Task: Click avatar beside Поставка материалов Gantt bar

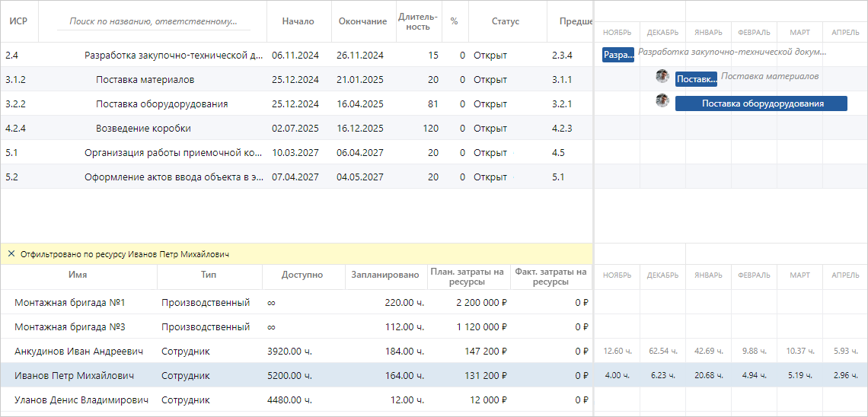Action: pyautogui.click(x=662, y=77)
